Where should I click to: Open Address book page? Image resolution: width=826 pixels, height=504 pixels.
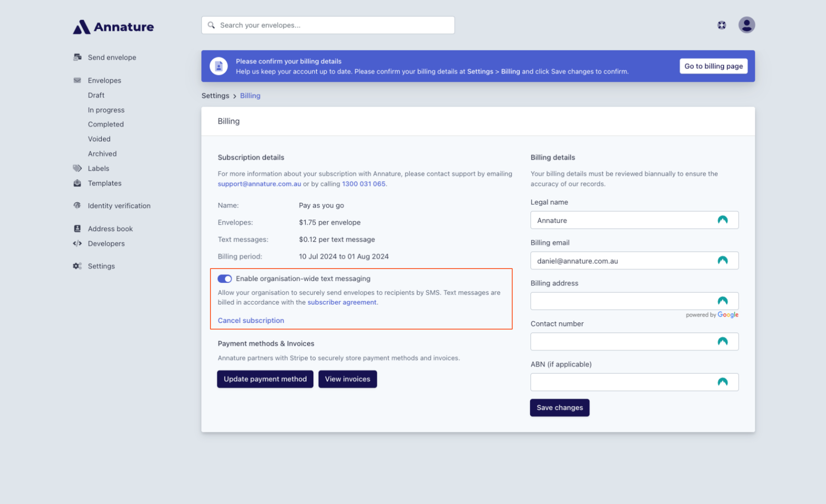[x=111, y=229]
